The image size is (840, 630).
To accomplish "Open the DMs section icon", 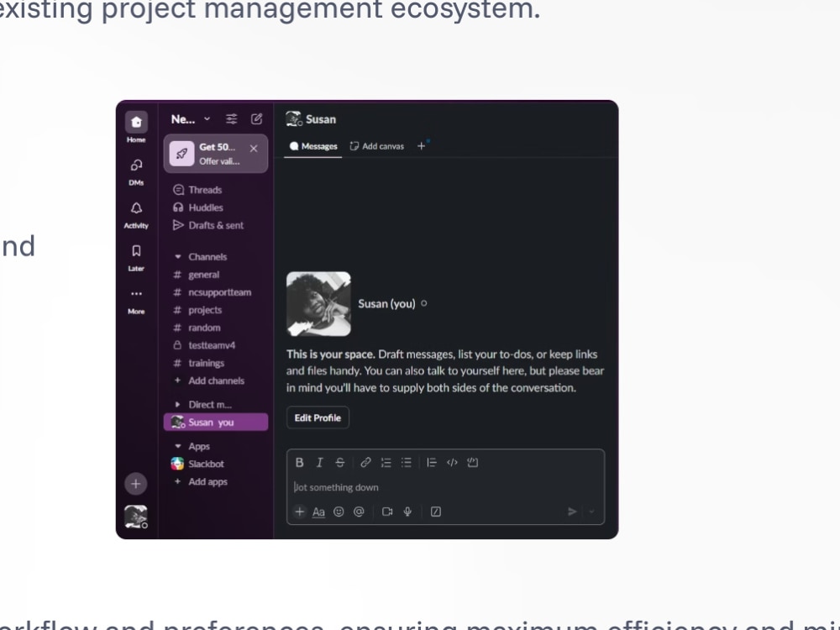I will pos(136,165).
